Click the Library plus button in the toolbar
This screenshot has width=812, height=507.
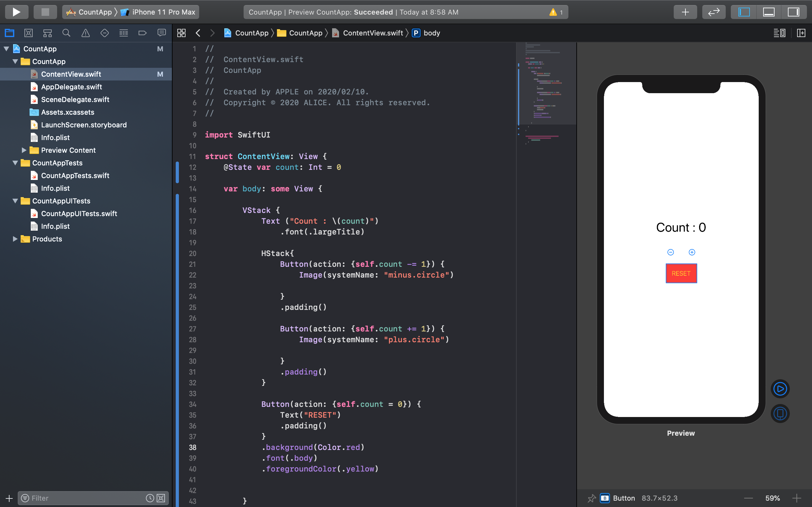pos(685,12)
